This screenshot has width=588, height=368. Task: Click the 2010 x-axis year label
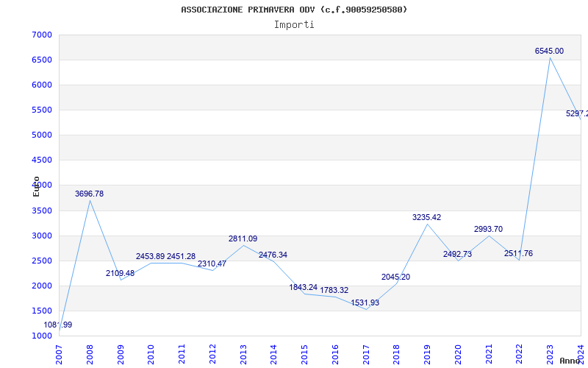[151, 355]
